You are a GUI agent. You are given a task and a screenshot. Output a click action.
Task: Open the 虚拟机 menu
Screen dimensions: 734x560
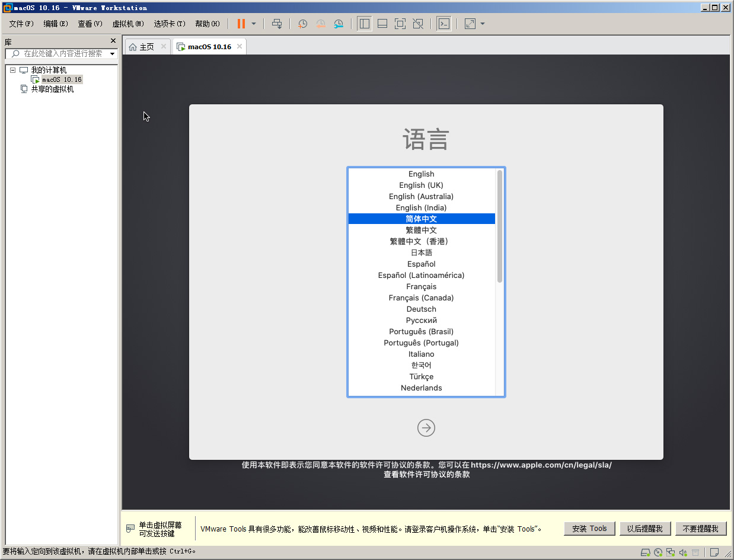point(128,24)
